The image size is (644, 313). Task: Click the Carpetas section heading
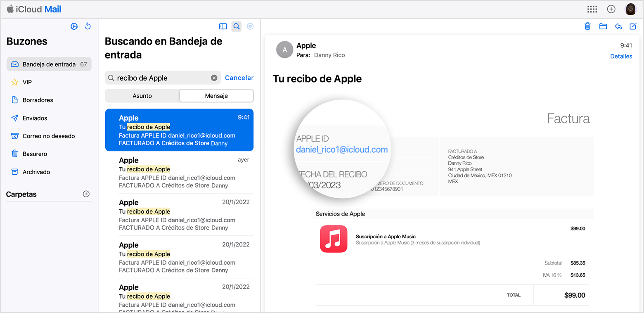(x=21, y=194)
